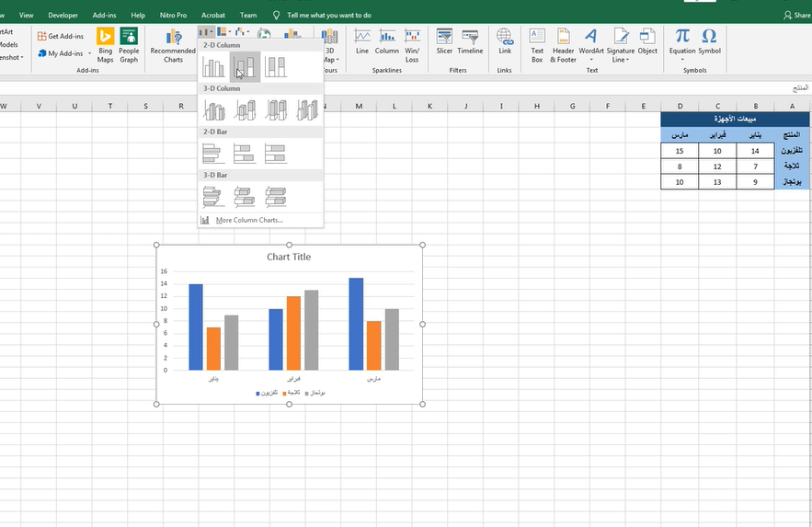Open the Add-ins tab
Screen dimensions: 812x527
pyautogui.click(x=104, y=15)
